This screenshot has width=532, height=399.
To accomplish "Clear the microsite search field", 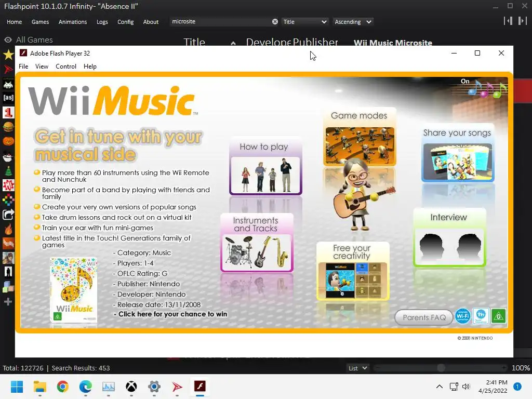I will (x=275, y=22).
